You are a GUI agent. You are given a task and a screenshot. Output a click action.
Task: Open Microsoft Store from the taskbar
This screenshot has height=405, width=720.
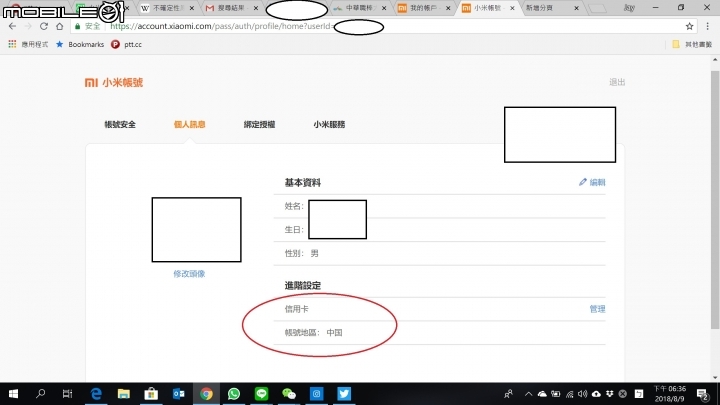[x=151, y=394]
